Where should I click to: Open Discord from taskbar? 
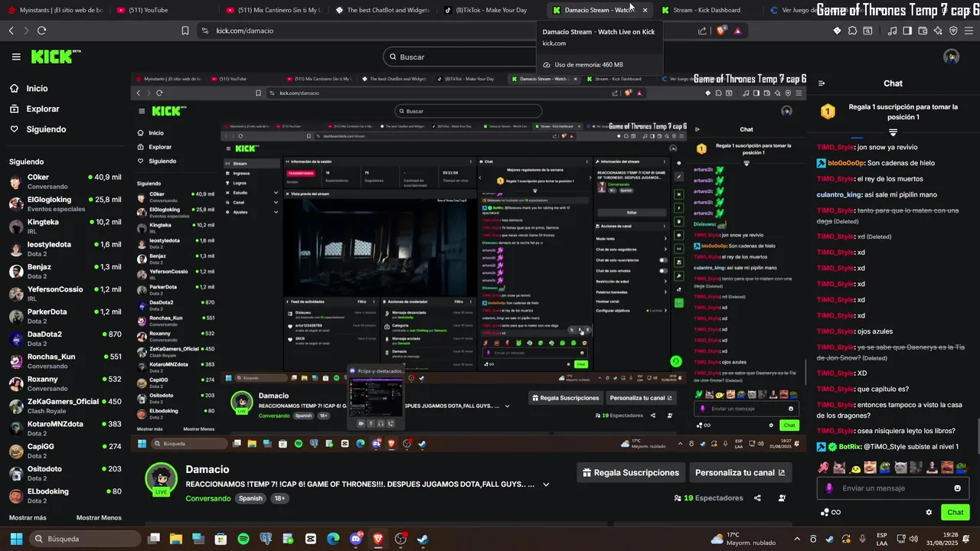[x=355, y=539]
